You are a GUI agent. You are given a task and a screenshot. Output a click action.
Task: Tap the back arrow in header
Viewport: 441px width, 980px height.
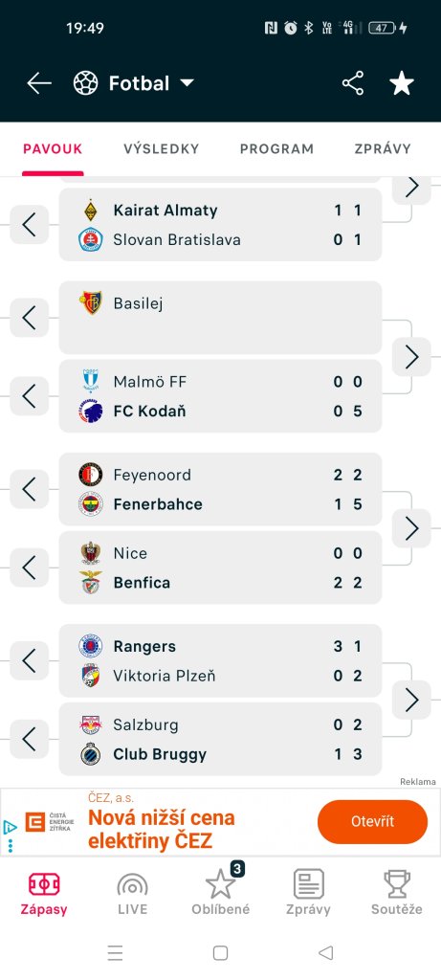tap(38, 83)
